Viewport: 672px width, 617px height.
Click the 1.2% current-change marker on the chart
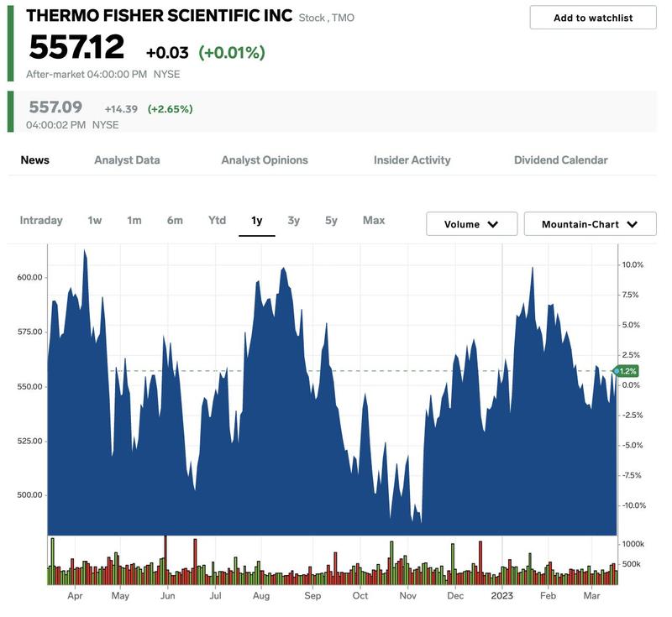point(626,371)
